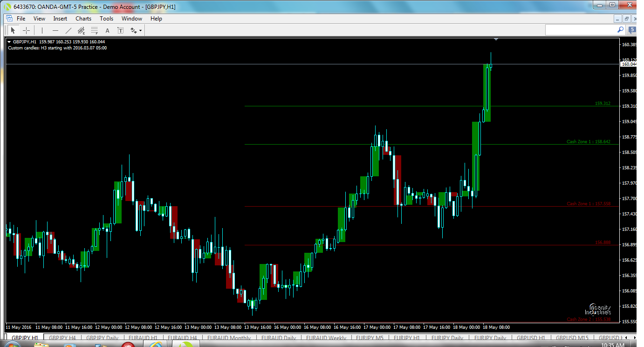Screen dimensions: 644x347
Task: Expand the GBPJPY,H1 chart title triangle
Action: [9, 42]
